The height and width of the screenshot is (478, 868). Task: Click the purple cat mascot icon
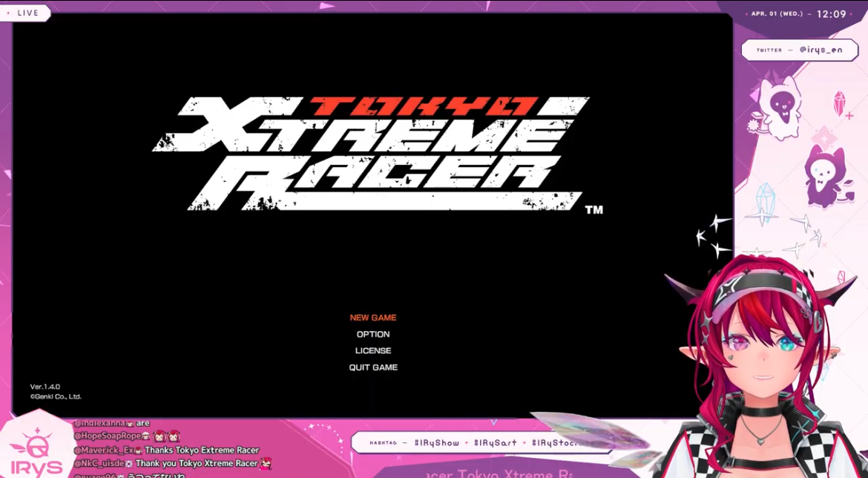826,175
